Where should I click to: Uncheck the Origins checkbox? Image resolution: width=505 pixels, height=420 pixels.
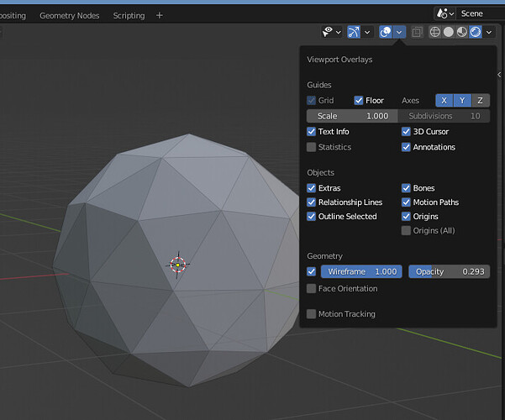point(406,217)
